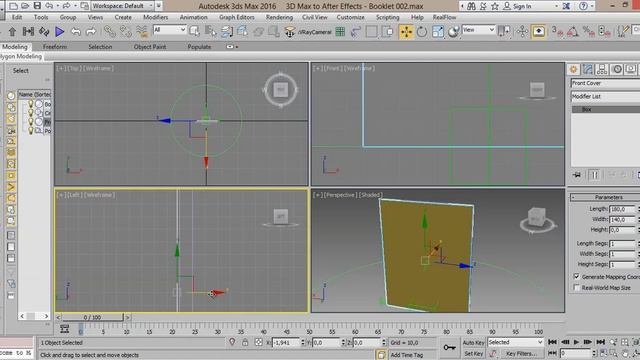Open the Animation menu
Image resolution: width=640 pixels, height=360 pixels.
pyautogui.click(x=193, y=17)
